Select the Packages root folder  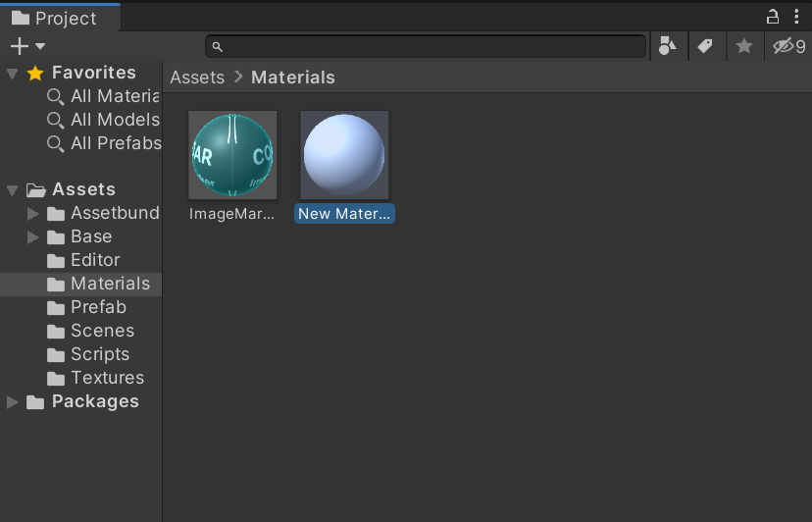coord(95,401)
